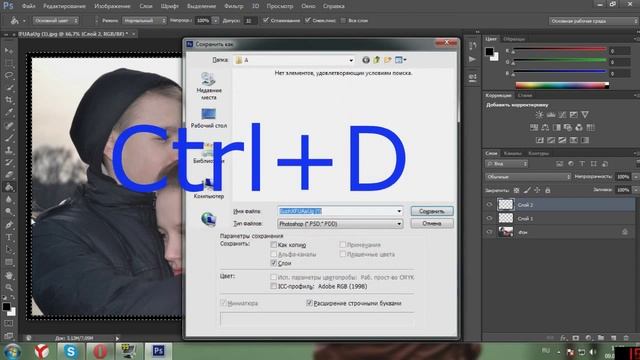Click foreground color swatch in Color panel
The height and width of the screenshot is (360, 640).
pos(489,51)
